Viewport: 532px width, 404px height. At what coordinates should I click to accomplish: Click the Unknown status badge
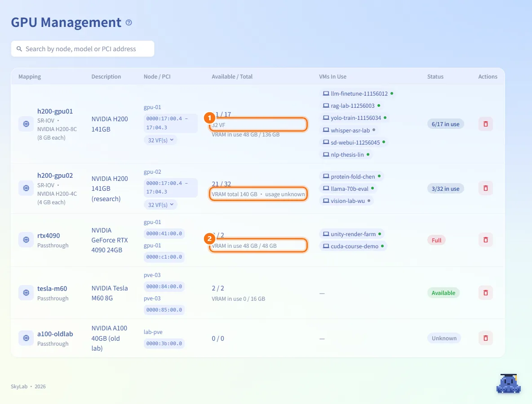tap(444, 338)
